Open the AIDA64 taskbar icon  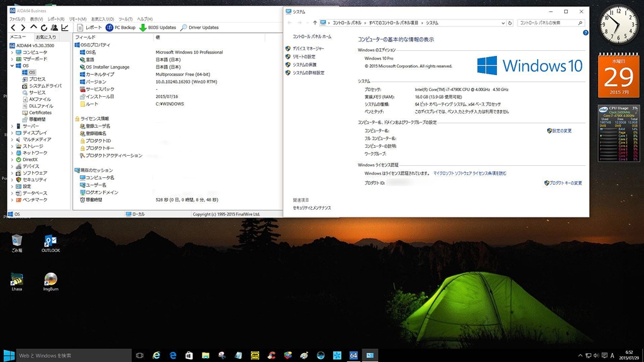[353, 356]
